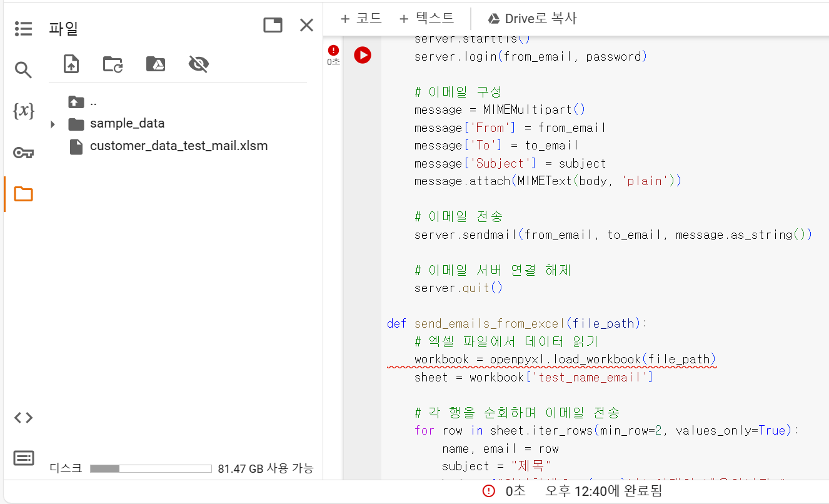The height and width of the screenshot is (504, 829).
Task: Click the '# 이메일 서버 연결 해제' comment
Action: (493, 271)
